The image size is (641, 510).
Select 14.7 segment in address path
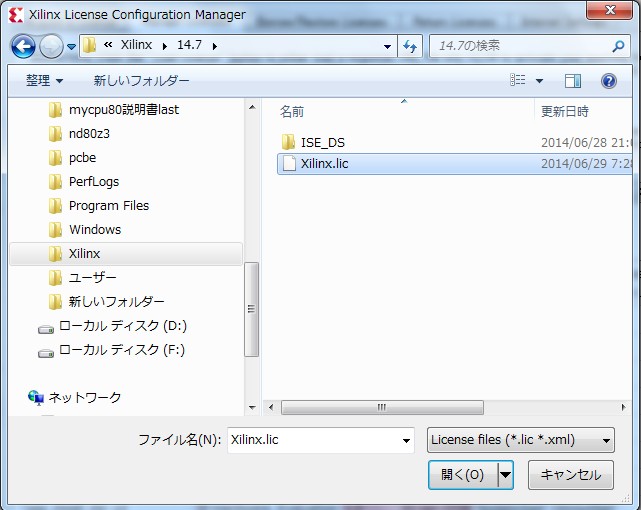point(189,45)
